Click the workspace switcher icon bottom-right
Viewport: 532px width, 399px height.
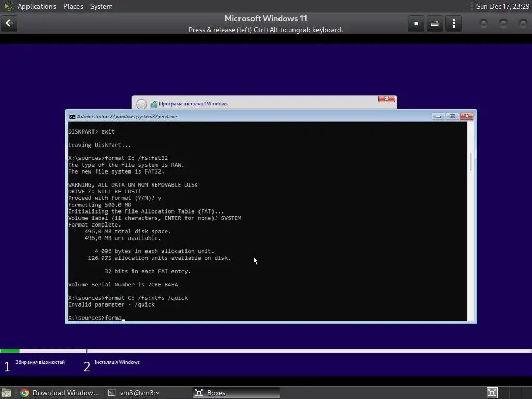[x=492, y=393]
